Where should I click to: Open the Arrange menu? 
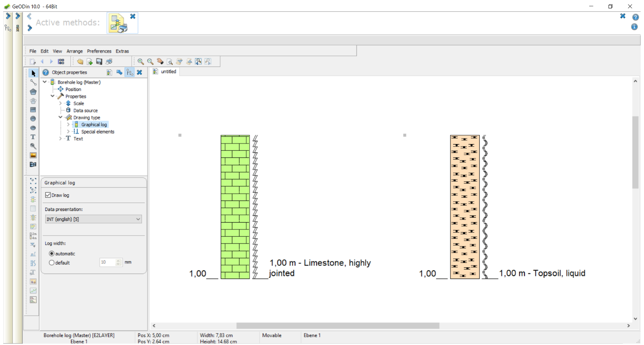click(74, 51)
